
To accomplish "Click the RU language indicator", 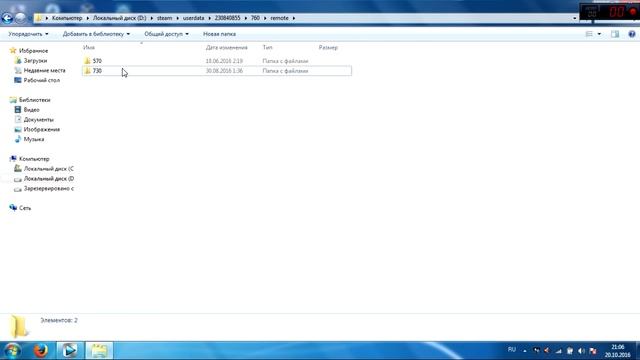I will pyautogui.click(x=512, y=350).
